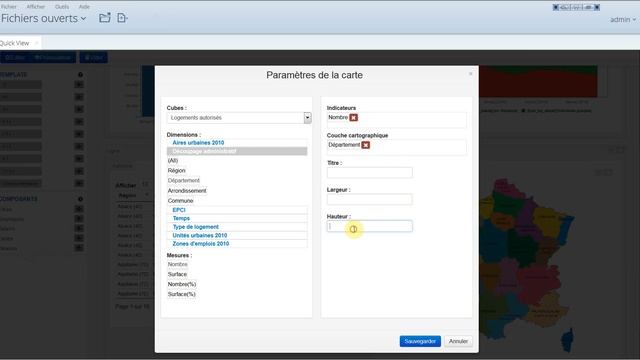Select the Nombre measure
The image size is (640, 360).
[x=178, y=264]
